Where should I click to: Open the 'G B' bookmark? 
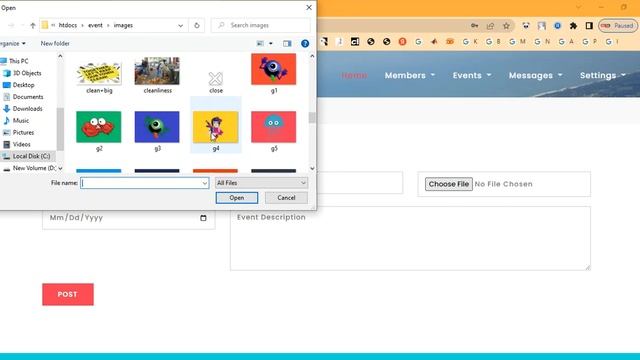(493, 42)
